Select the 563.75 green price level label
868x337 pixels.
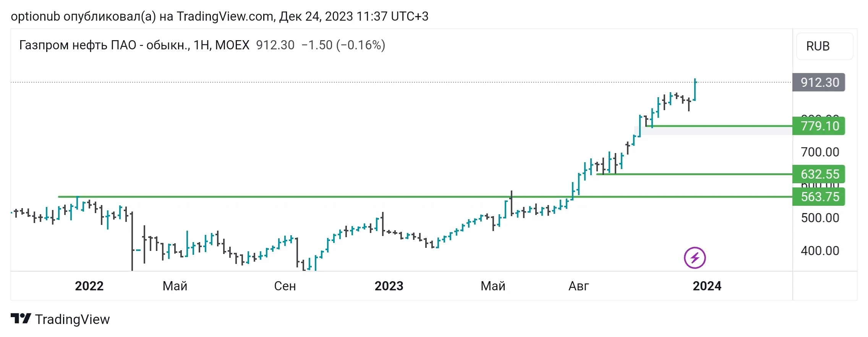click(819, 197)
